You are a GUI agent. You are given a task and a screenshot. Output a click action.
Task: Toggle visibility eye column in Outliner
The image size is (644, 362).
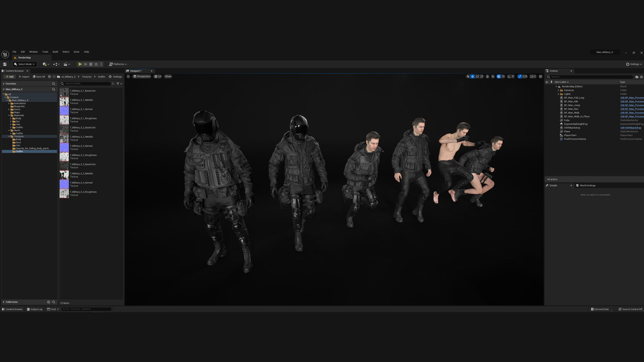[x=547, y=82]
